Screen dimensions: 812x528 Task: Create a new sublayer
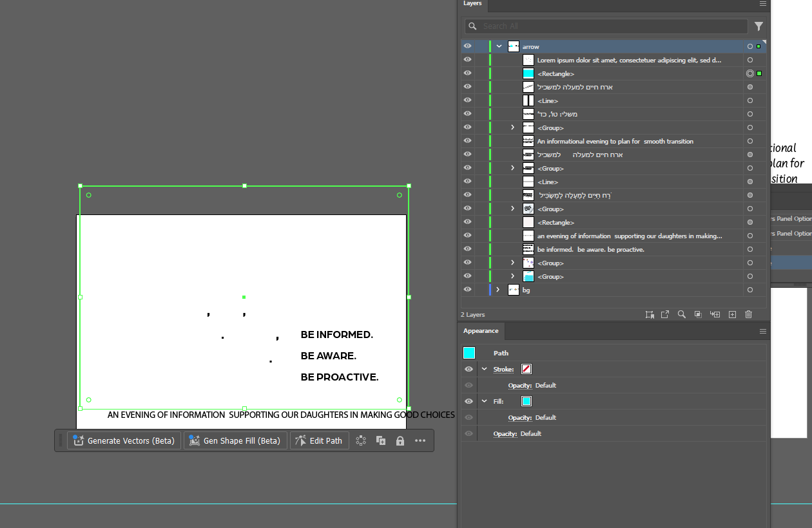tap(715, 314)
